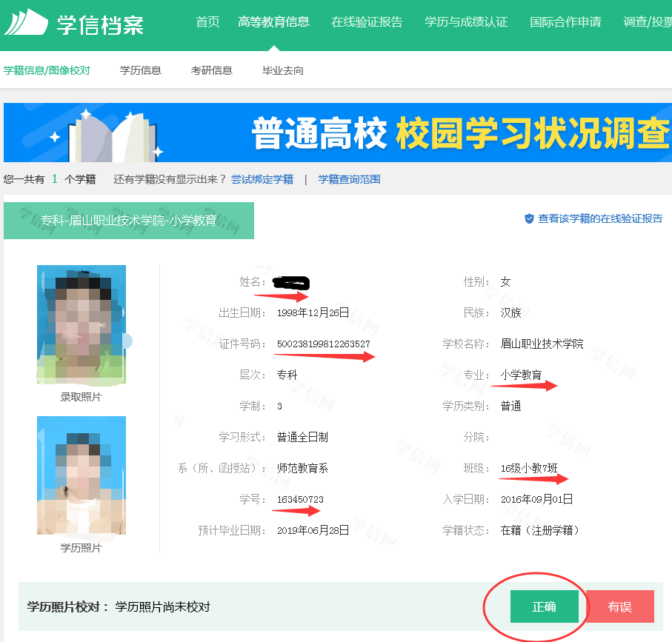Switch to the 学历信息 tab

point(141,70)
